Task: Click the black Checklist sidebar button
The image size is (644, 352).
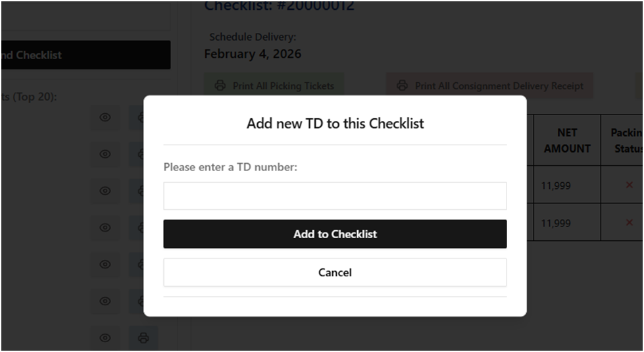Action: point(86,55)
